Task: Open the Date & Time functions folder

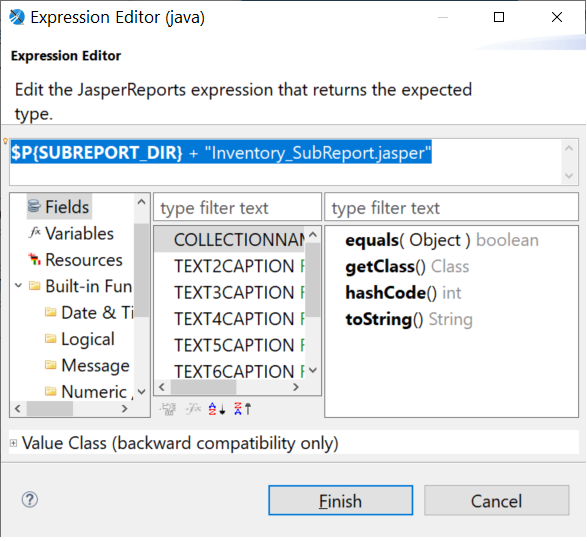Action: click(89, 312)
